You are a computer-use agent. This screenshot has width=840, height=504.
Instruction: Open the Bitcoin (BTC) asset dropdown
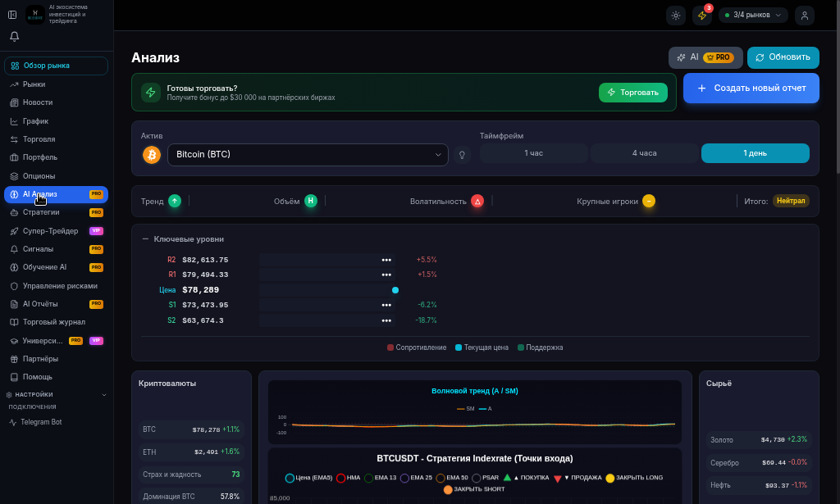click(308, 155)
